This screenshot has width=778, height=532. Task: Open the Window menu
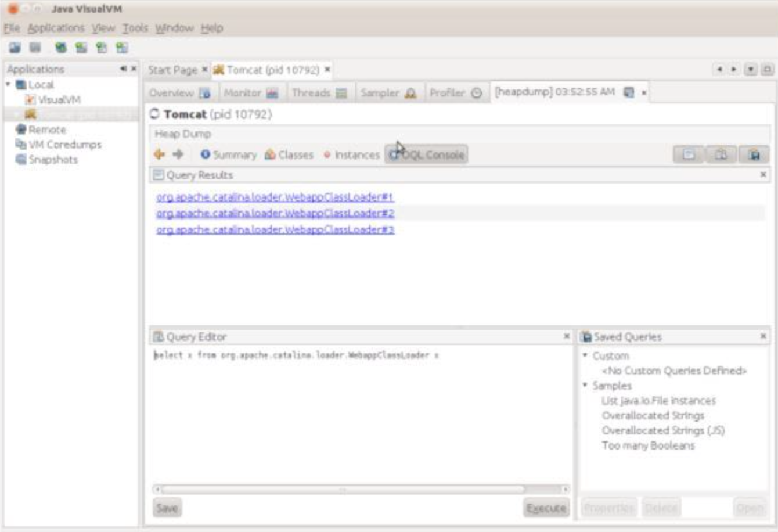[x=174, y=28]
